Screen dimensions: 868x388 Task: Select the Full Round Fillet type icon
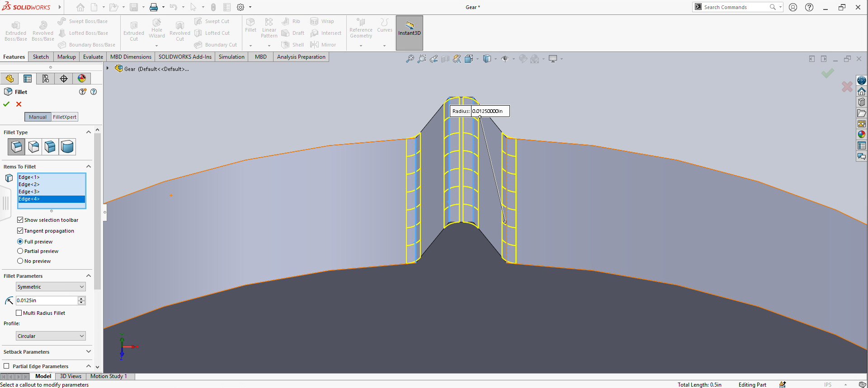click(x=67, y=147)
